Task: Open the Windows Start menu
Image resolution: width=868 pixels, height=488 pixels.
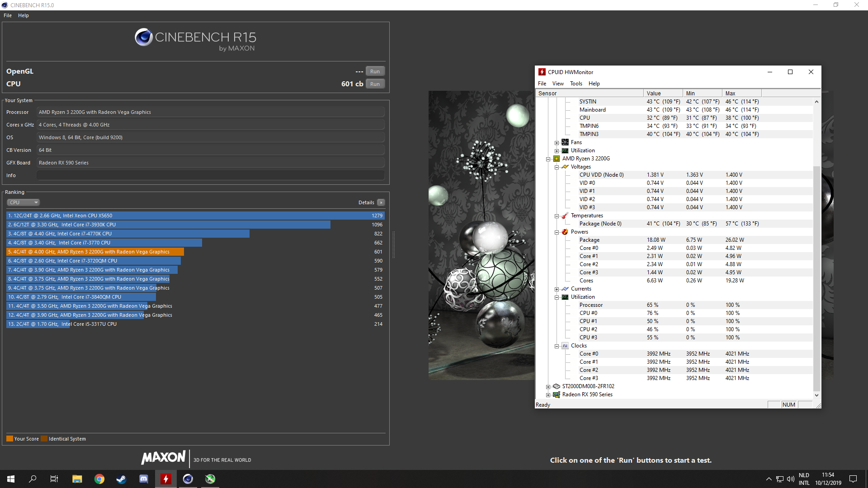Action: 11,479
